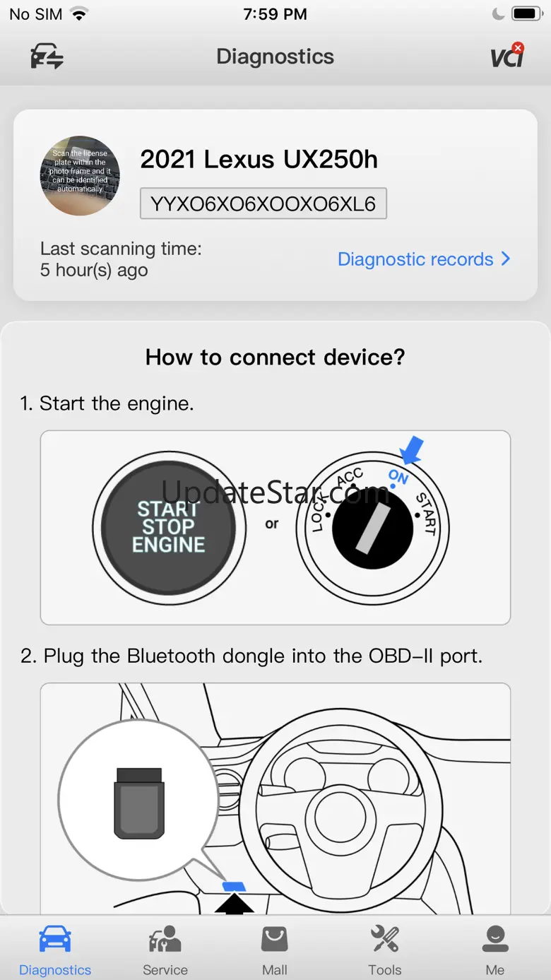
Task: Tap the vehicle switch icon in header
Action: click(x=47, y=57)
